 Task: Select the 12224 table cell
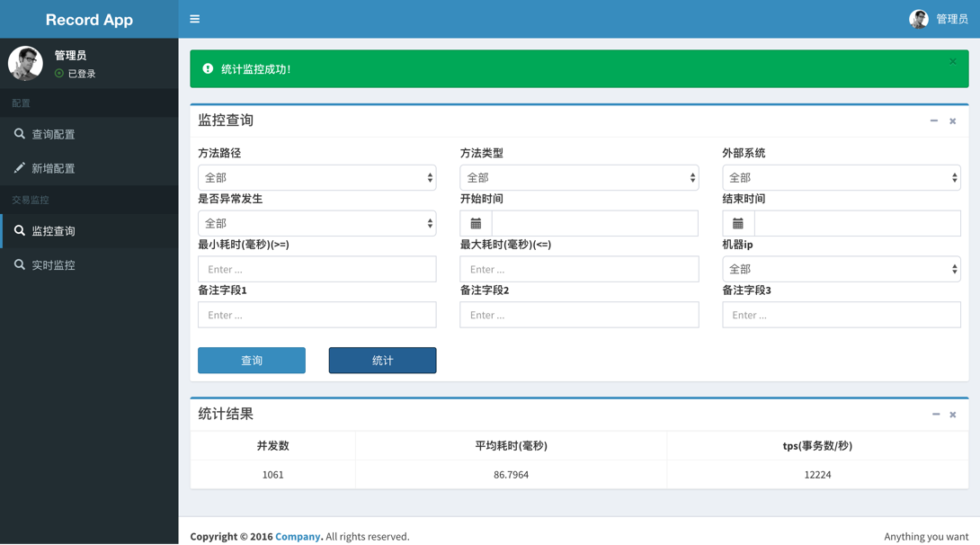point(817,474)
